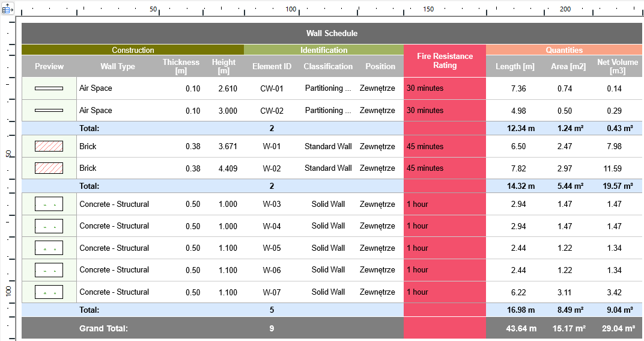Image resolution: width=644 pixels, height=341 pixels.
Task: Select the Element ID column header
Action: point(272,66)
